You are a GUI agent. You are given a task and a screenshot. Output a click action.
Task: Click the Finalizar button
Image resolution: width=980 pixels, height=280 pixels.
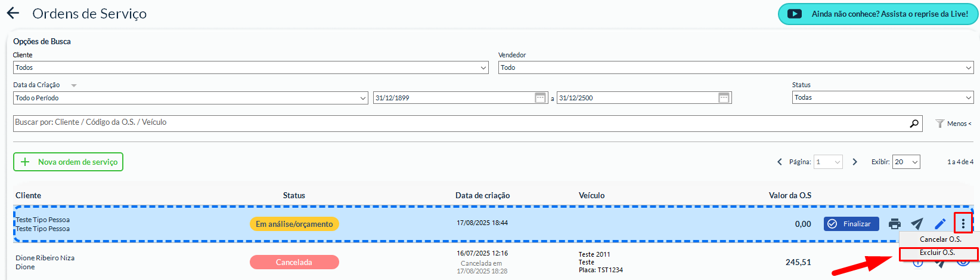click(851, 224)
